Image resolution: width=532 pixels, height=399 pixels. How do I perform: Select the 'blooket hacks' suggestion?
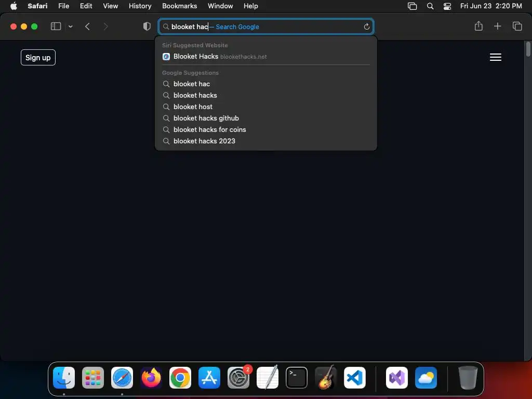266,96
